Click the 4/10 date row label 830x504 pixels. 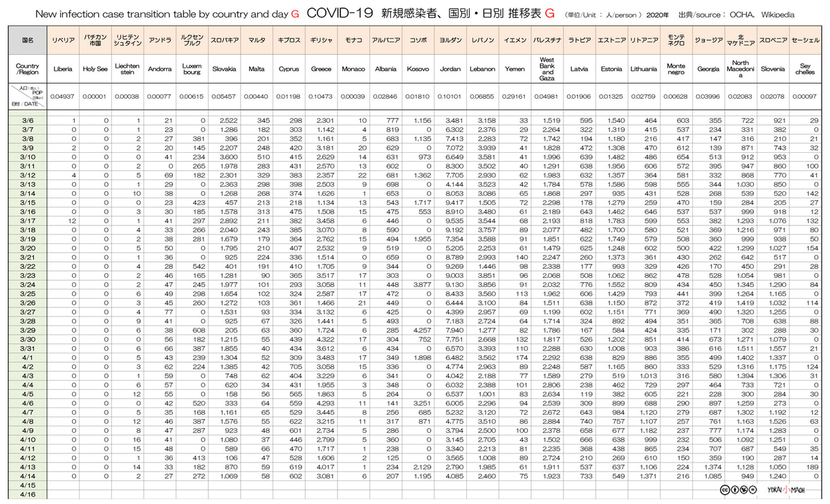[28, 439]
